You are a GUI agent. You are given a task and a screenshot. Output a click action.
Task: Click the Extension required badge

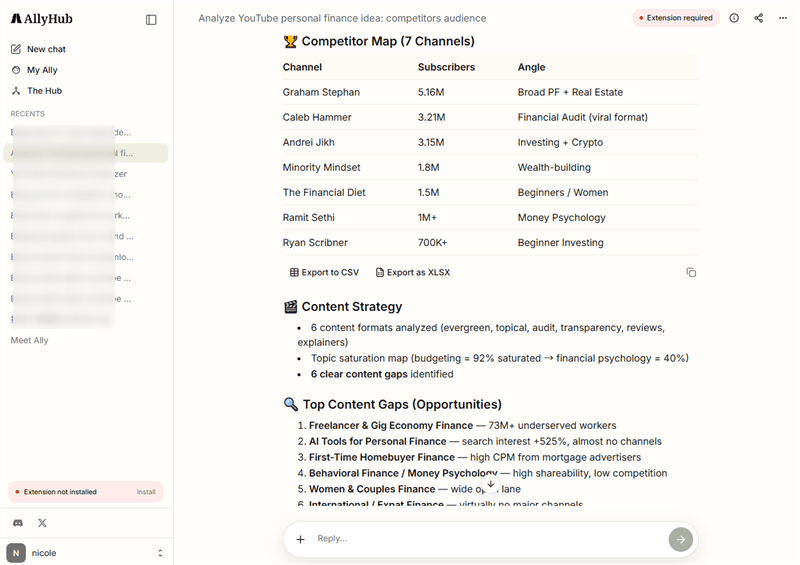(676, 18)
